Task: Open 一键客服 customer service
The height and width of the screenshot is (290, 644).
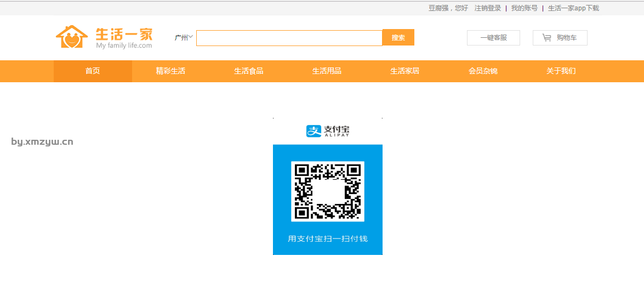Action: pos(493,38)
